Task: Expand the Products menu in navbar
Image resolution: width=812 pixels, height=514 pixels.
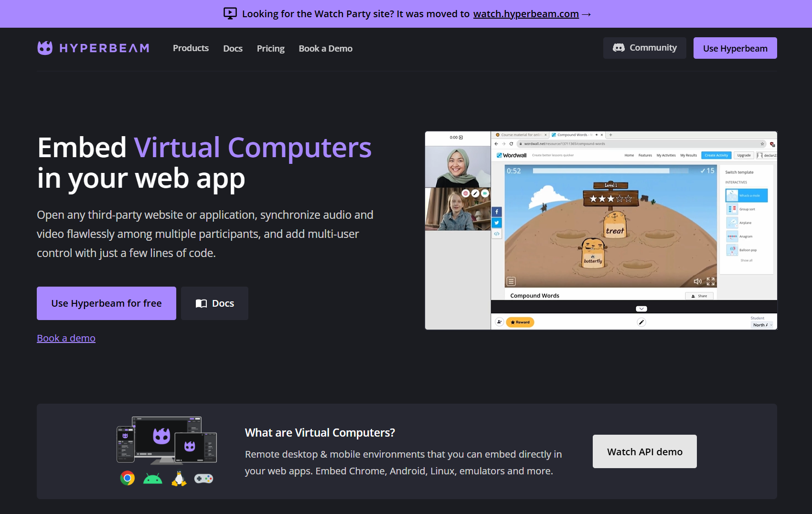Action: 191,48
